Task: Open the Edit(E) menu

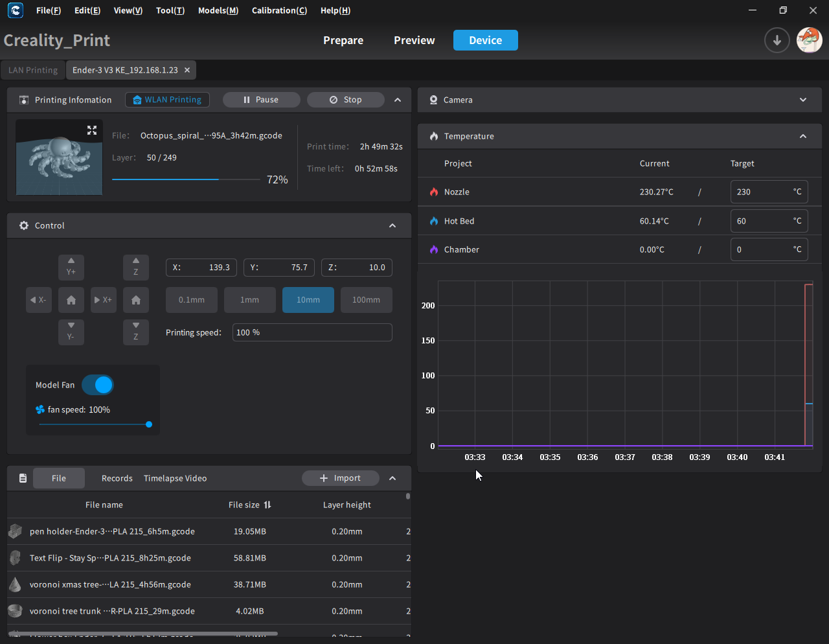Action: (x=87, y=10)
